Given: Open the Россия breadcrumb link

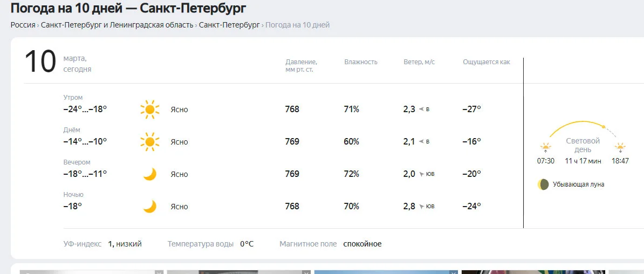Looking at the screenshot, I should tap(23, 25).
